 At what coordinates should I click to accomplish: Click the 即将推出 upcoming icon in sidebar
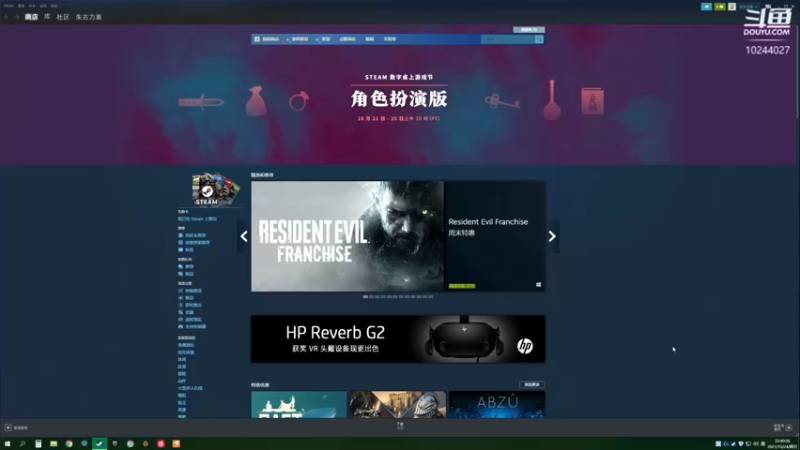coord(181,305)
